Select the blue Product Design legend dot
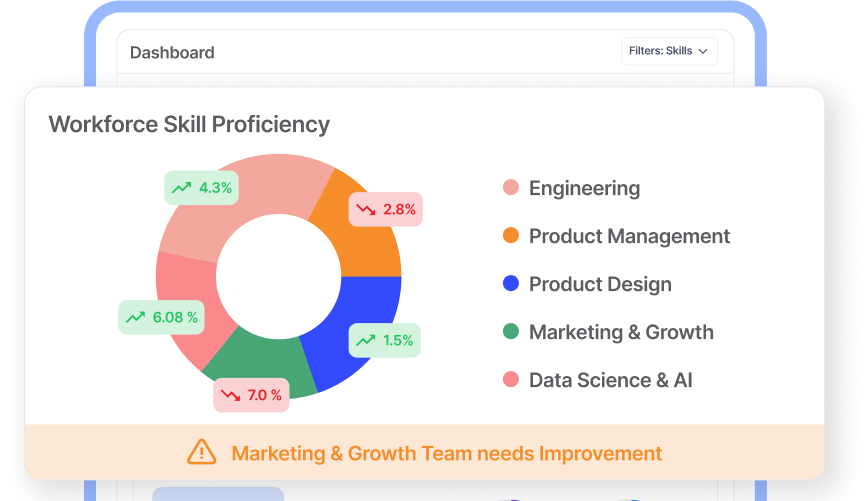Image resolution: width=868 pixels, height=501 pixels. click(510, 283)
